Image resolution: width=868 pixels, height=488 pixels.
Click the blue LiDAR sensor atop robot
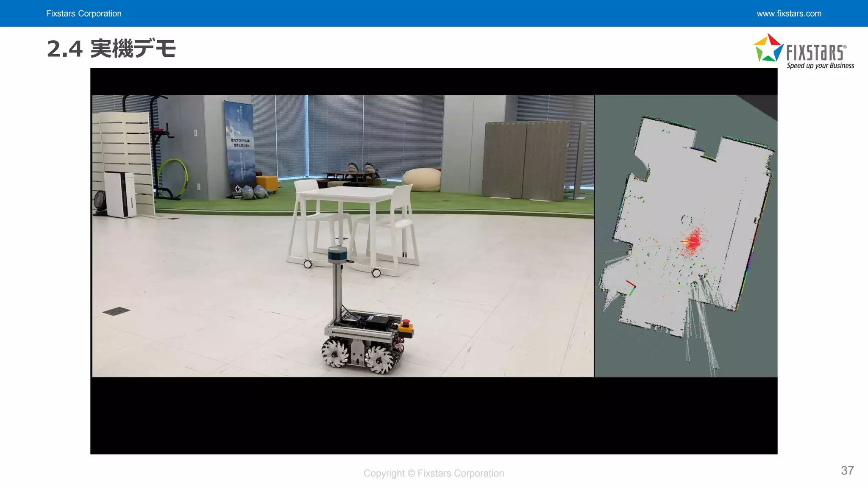tap(337, 255)
